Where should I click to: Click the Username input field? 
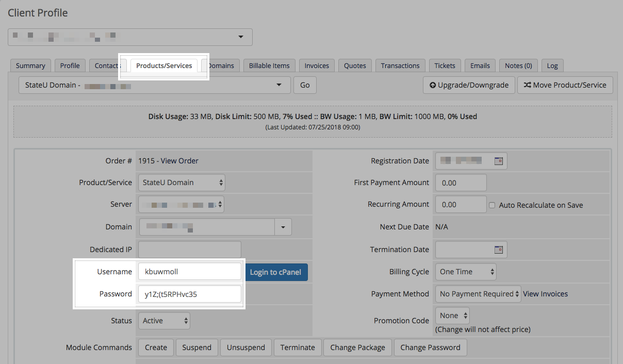click(x=190, y=271)
